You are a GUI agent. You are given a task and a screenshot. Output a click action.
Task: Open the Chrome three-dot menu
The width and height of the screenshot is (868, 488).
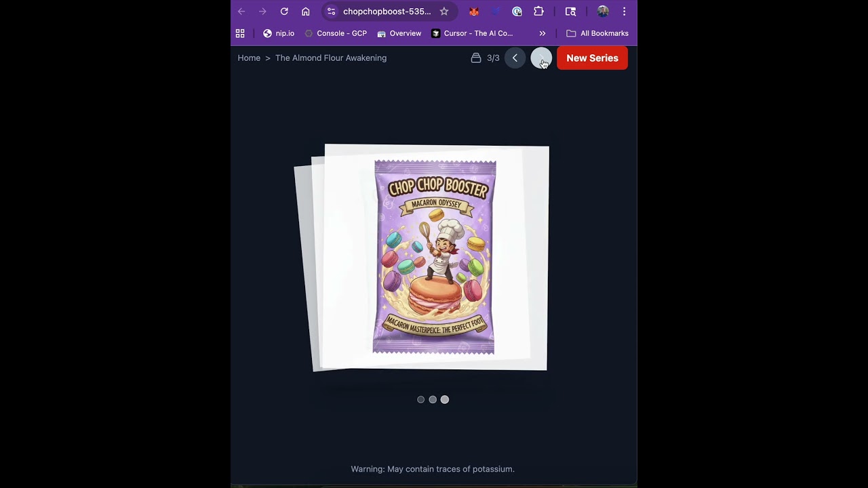(x=624, y=12)
